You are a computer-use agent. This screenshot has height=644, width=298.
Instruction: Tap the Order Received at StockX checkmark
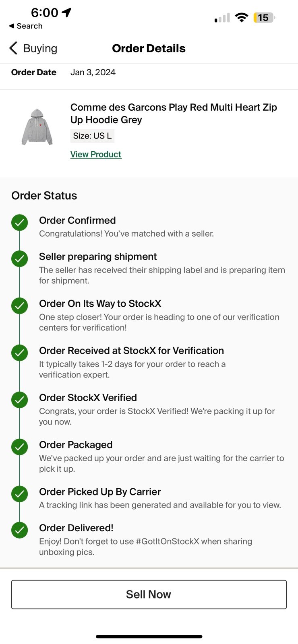point(19,353)
